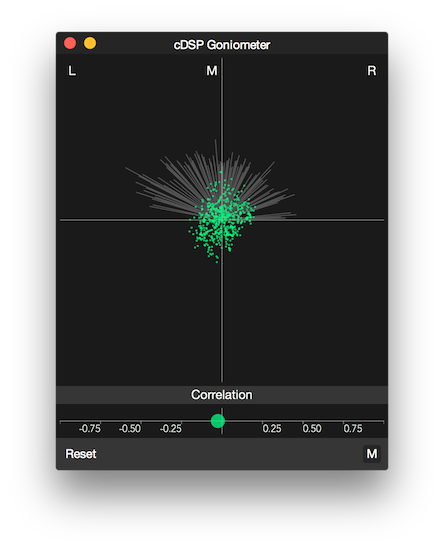Image resolution: width=444 pixels, height=550 pixels.
Task: Click the R channel label
Action: click(x=372, y=71)
